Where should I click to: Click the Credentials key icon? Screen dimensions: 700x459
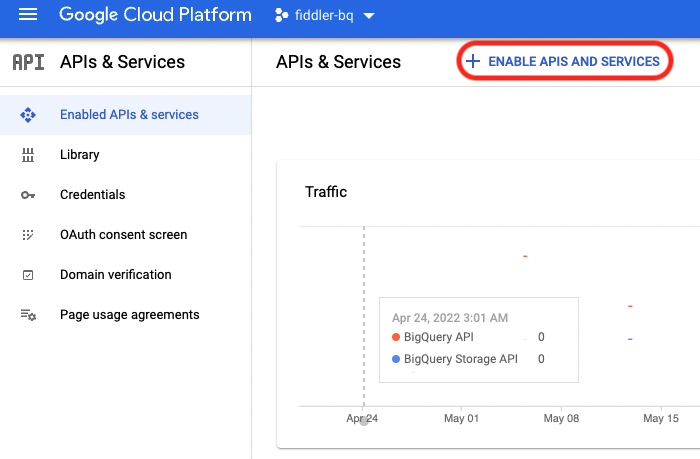click(x=28, y=195)
